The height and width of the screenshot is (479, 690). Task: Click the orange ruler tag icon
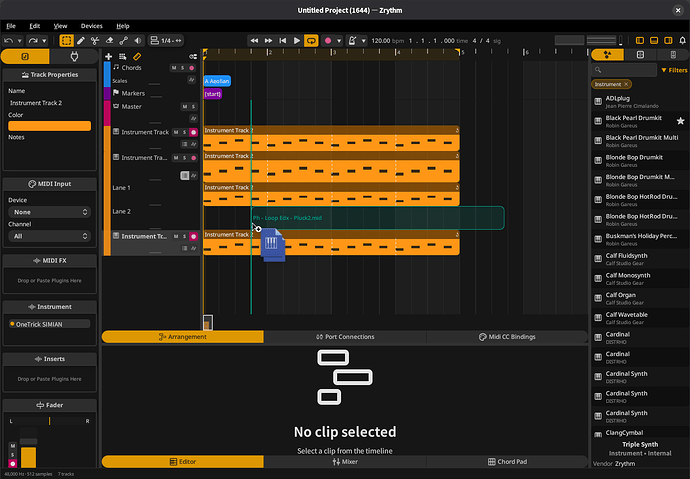pyautogui.click(x=137, y=57)
